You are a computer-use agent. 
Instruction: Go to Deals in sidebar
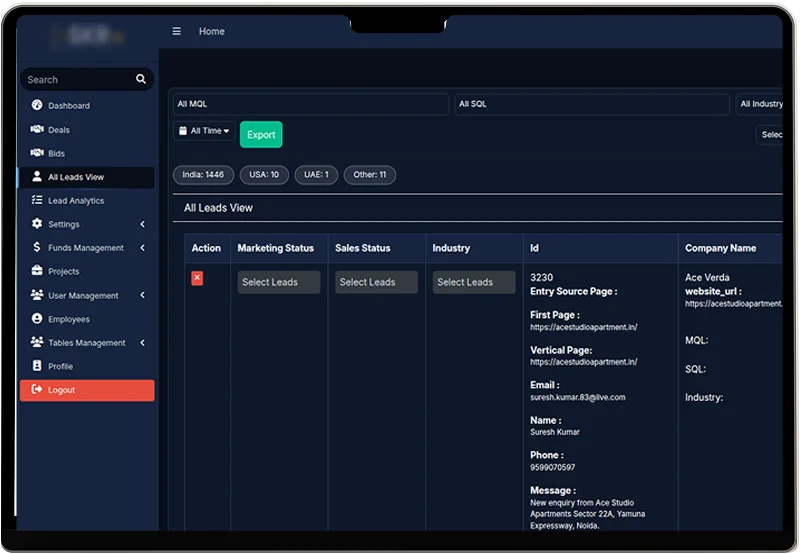coord(87,130)
